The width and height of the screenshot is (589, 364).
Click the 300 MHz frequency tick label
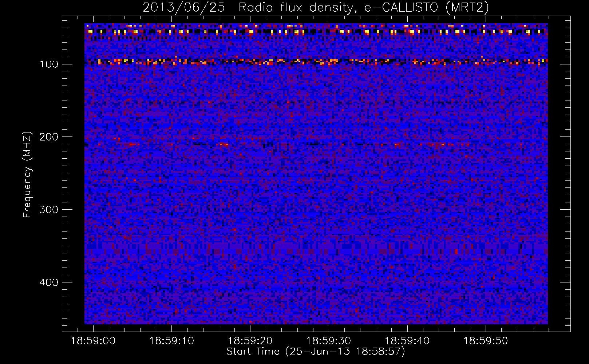49,210
